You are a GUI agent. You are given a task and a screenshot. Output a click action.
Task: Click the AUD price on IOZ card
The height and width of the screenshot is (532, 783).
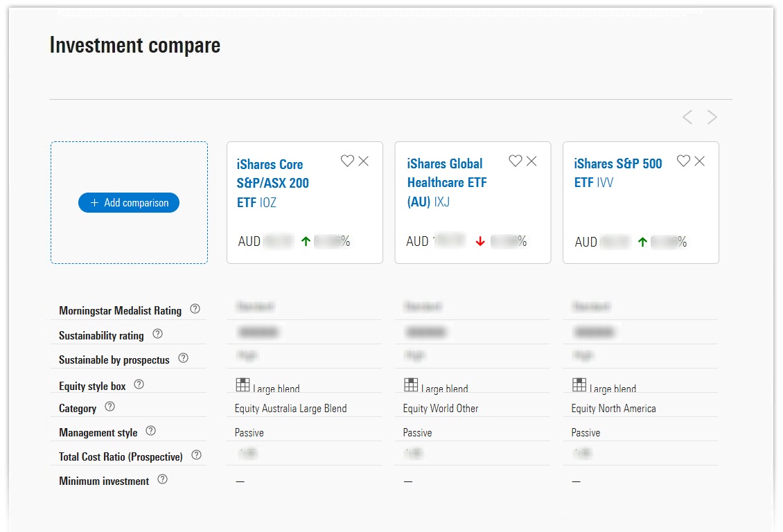(x=265, y=242)
